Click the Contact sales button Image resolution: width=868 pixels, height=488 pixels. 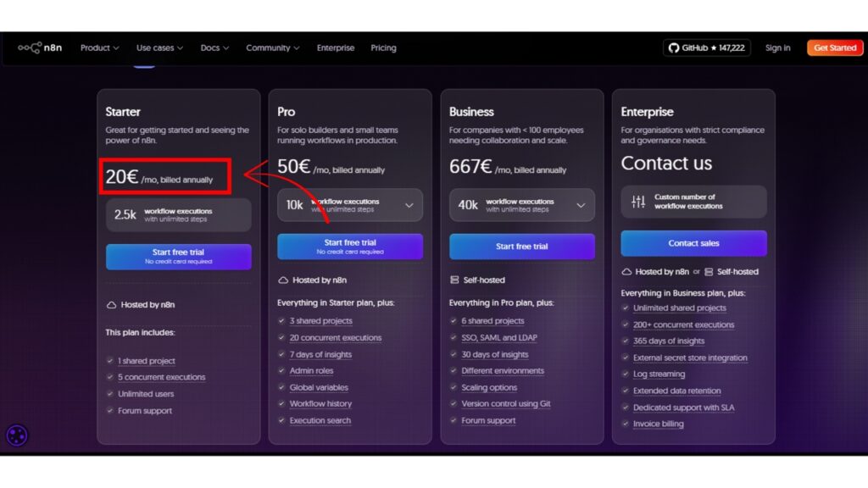(693, 243)
